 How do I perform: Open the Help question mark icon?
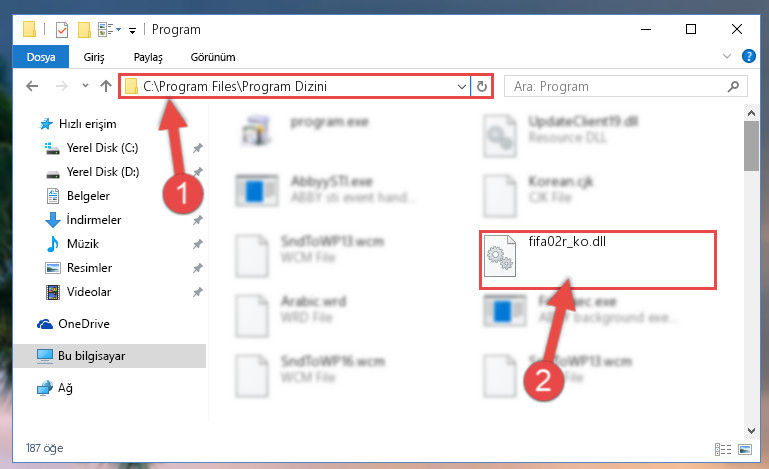point(748,56)
